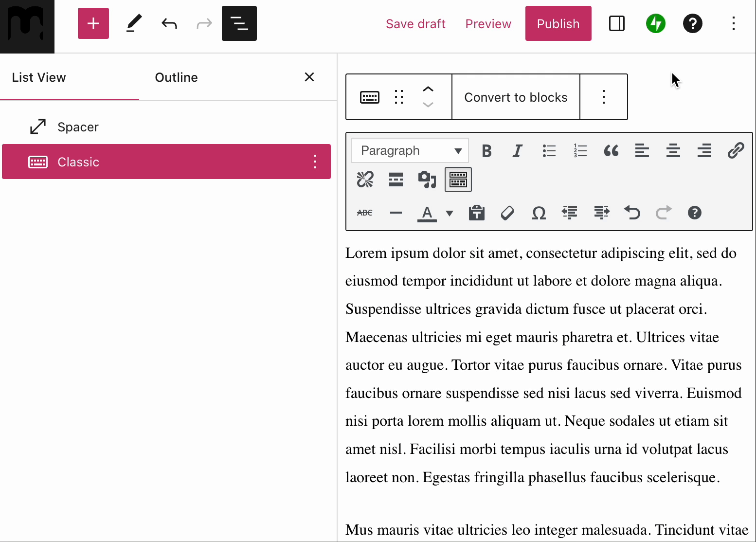Open options for the Classic block row

point(315,162)
